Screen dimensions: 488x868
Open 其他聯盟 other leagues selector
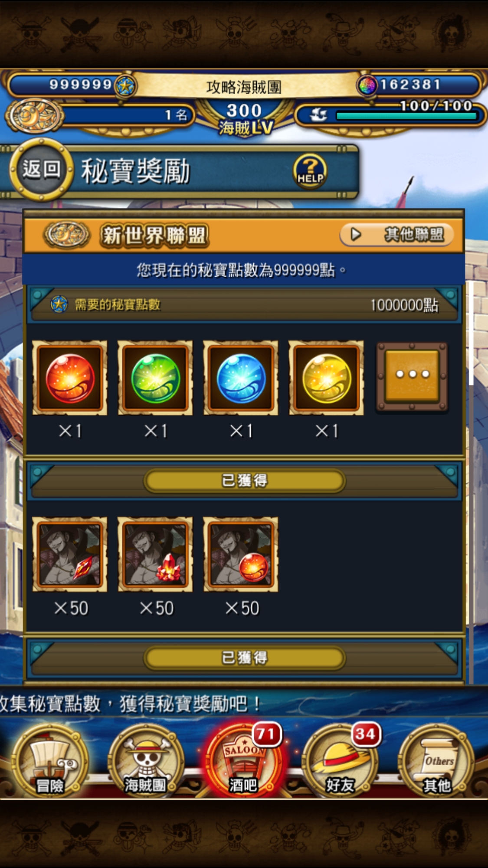tap(396, 235)
